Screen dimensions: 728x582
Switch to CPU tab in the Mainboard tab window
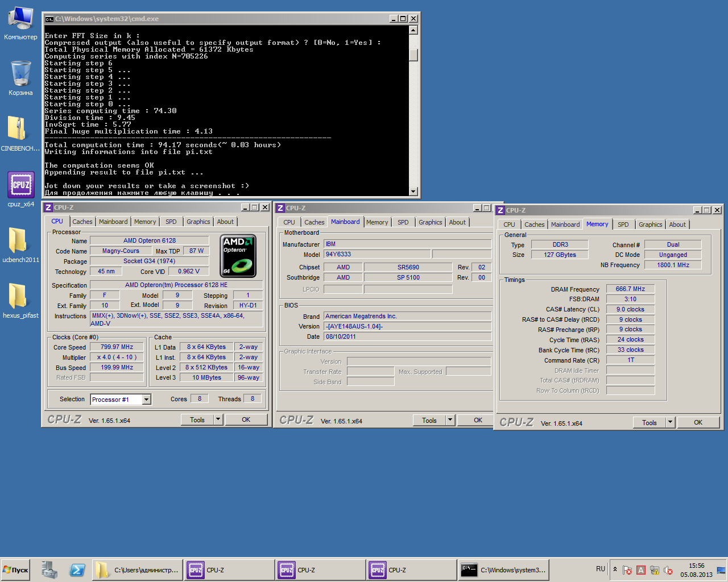(289, 222)
